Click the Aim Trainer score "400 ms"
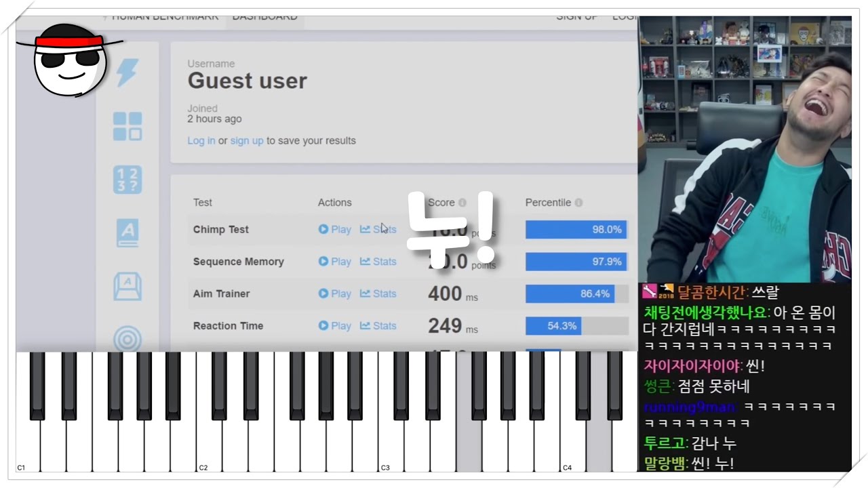This screenshot has width=868, height=488. 453,294
